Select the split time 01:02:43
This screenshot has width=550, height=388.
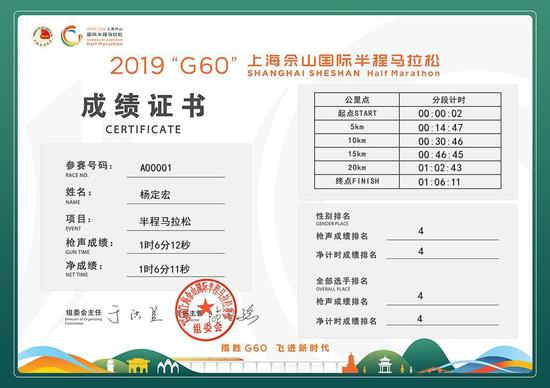point(440,168)
